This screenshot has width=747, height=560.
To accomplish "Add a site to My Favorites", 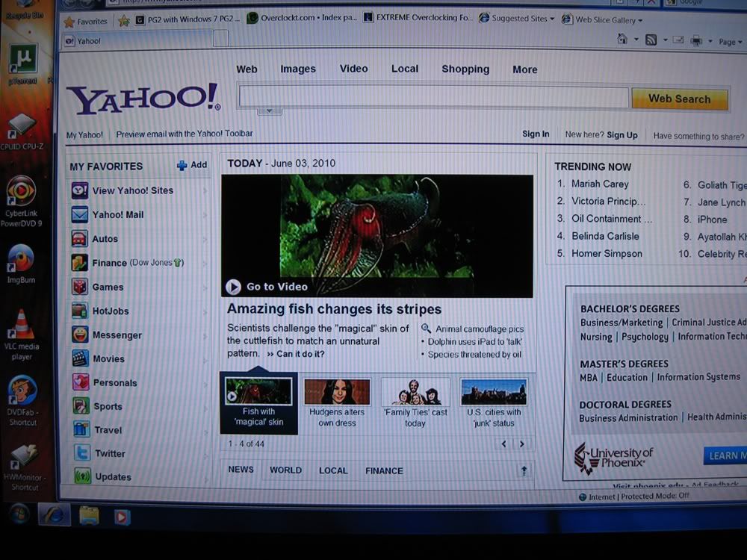I will click(x=192, y=165).
